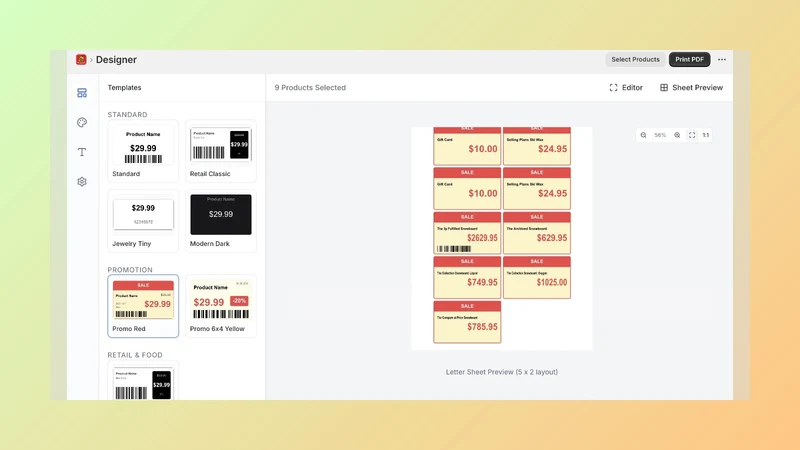Select the $2629.95 snowboard label with barcode
Screen dimensions: 800x450
[467, 233]
